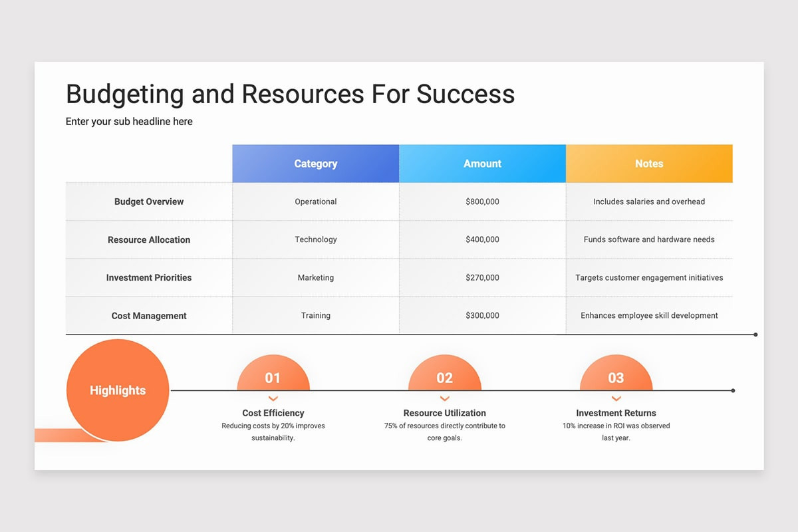Click the sub headline placeholder text
The height and width of the screenshot is (532, 798).
[x=129, y=121]
